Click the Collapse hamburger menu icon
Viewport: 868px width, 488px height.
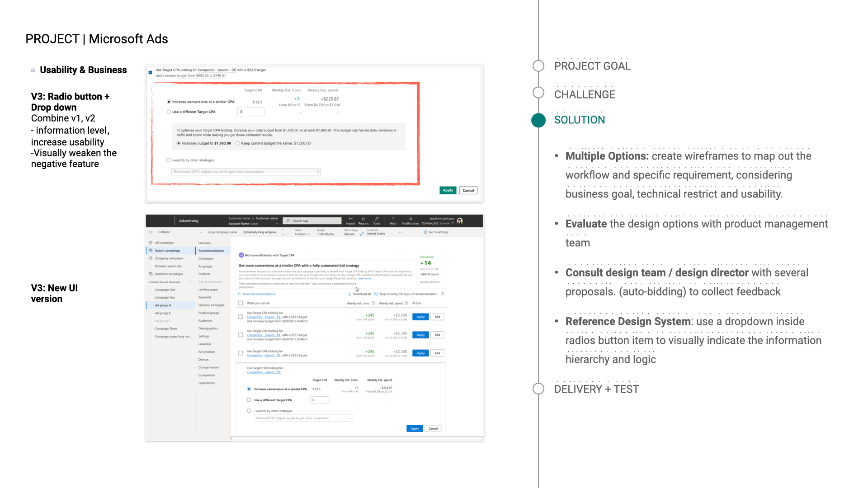(x=151, y=232)
